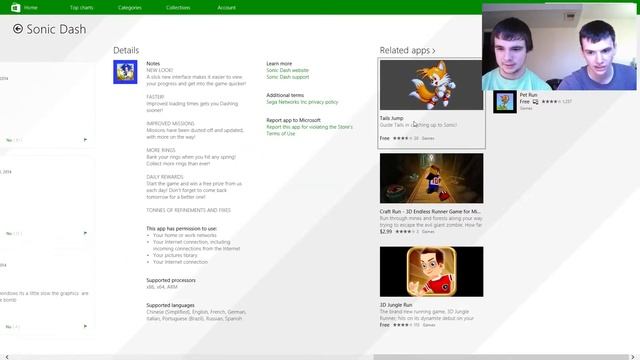Open Sega Networks Inc privacy policy link
Image resolution: width=640 pixels, height=360 pixels.
(x=302, y=102)
